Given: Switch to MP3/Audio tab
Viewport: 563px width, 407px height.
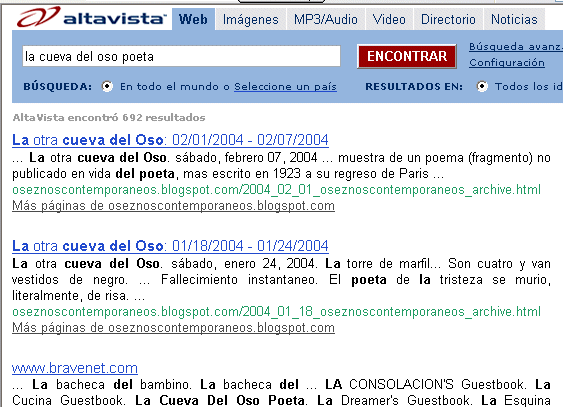Looking at the screenshot, I should 326,19.
